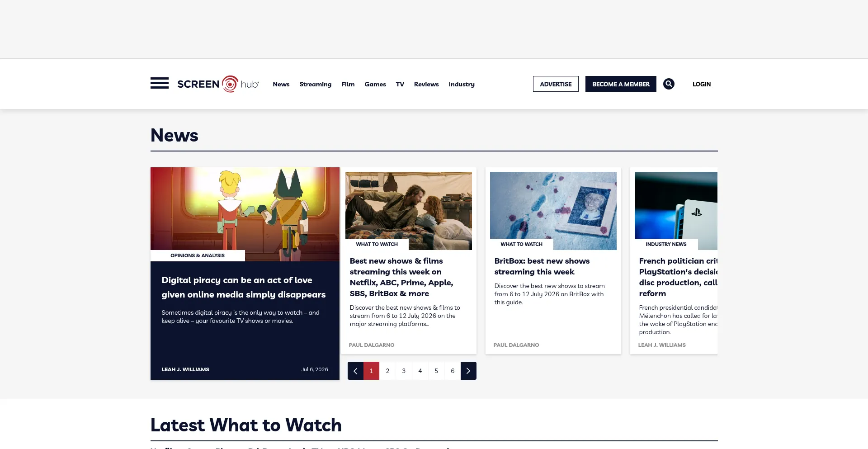Image resolution: width=868 pixels, height=449 pixels.
Task: Click Become a Member button
Action: pos(621,84)
